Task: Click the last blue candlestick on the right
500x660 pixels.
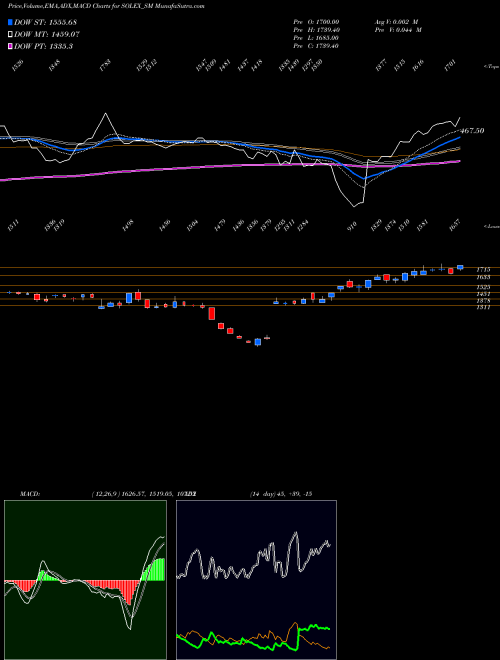Action: tap(460, 267)
